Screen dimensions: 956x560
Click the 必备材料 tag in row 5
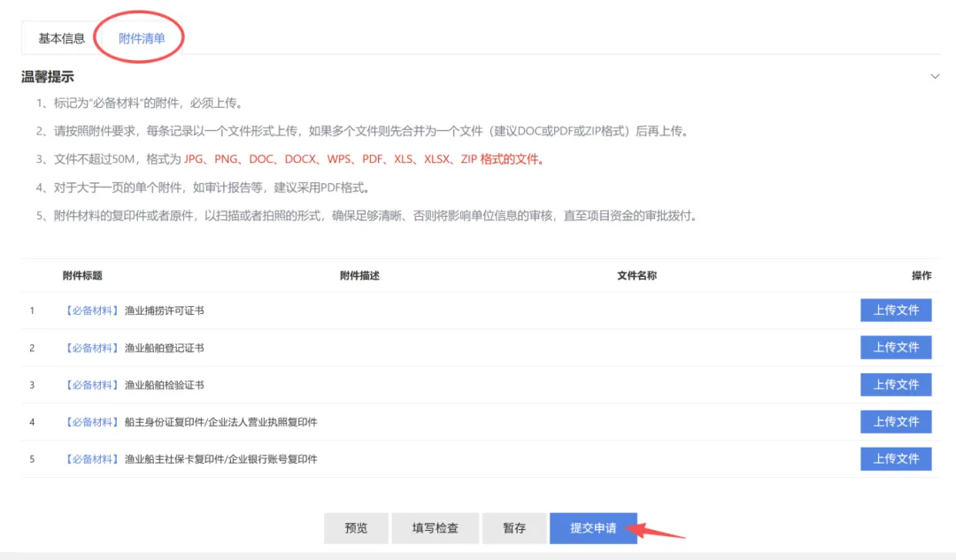click(x=91, y=459)
